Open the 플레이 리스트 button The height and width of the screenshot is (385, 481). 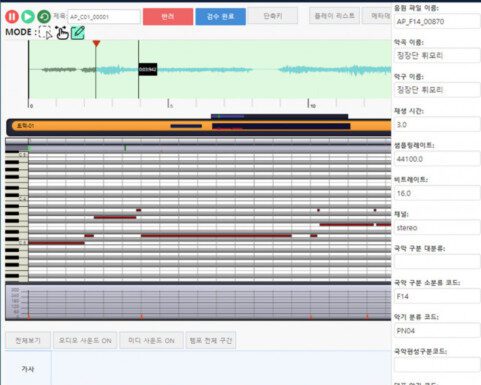point(335,16)
